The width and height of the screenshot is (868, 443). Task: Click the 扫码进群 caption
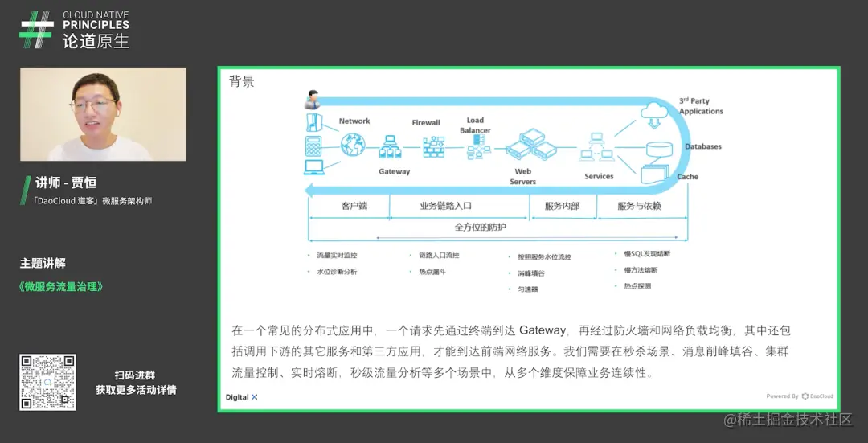pyautogui.click(x=135, y=375)
